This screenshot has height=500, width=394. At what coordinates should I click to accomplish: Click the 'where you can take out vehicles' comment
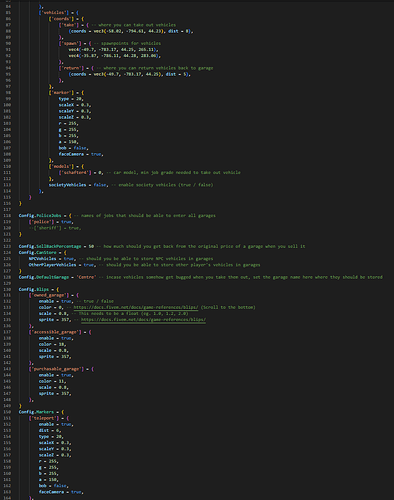click(135, 25)
